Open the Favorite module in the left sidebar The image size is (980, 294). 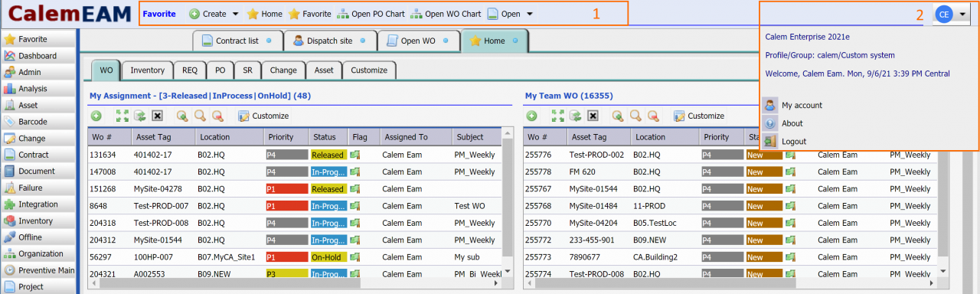pyautogui.click(x=38, y=39)
